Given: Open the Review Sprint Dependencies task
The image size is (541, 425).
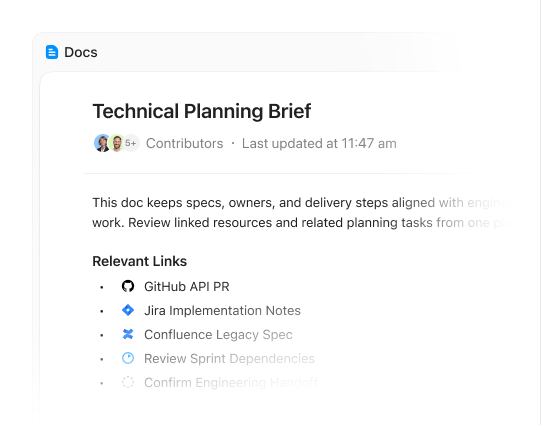Looking at the screenshot, I should [229, 359].
